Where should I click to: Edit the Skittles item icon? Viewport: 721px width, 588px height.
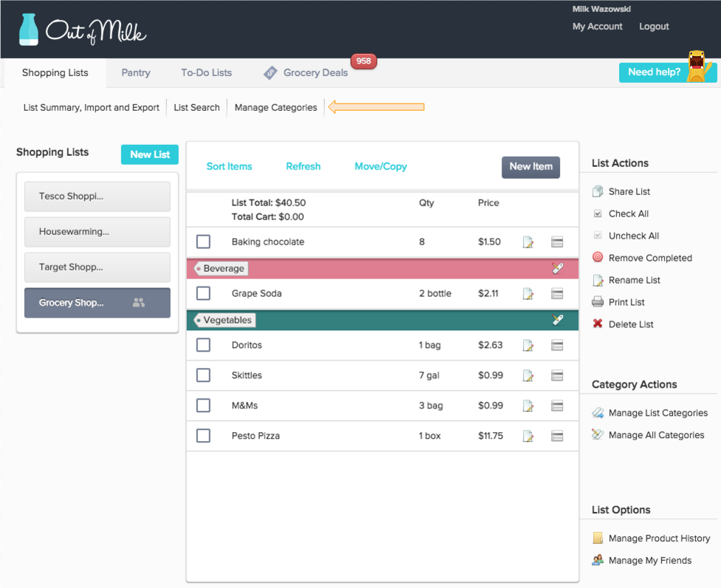tap(528, 375)
